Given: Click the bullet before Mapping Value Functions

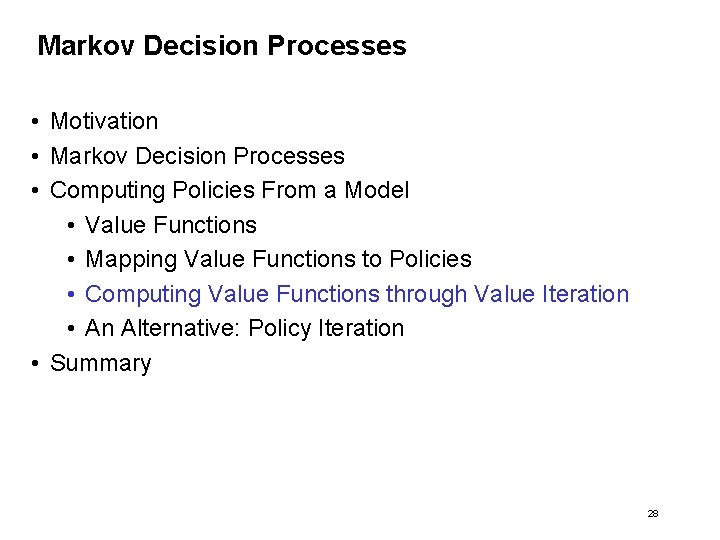Looking at the screenshot, I should 70,259.
